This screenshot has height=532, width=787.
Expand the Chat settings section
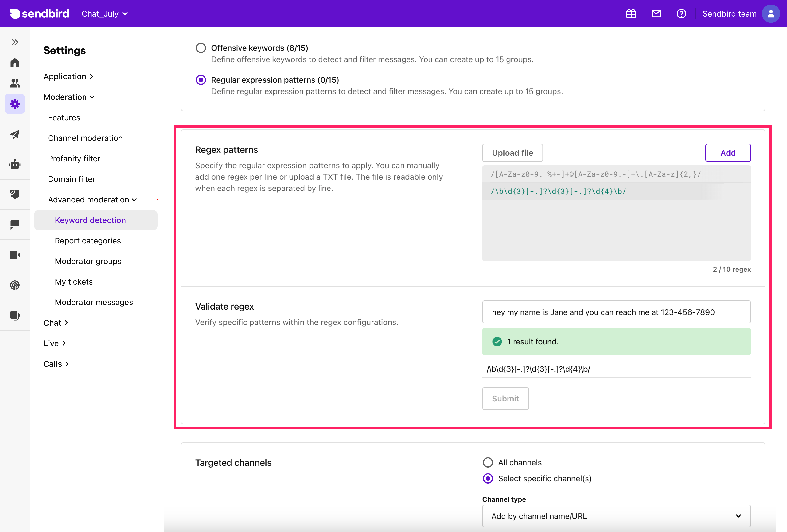(56, 323)
